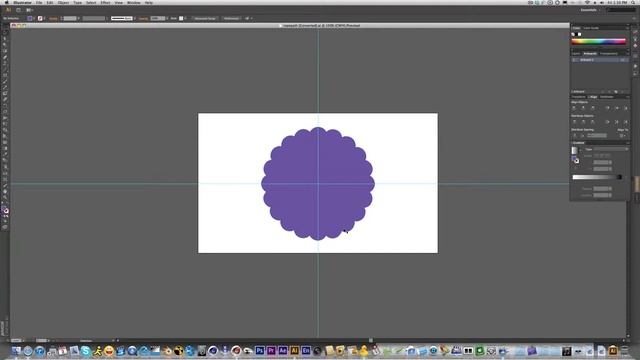This screenshot has height=360, width=640.
Task: Click horizontal distribute right icon
Action: coord(626,122)
